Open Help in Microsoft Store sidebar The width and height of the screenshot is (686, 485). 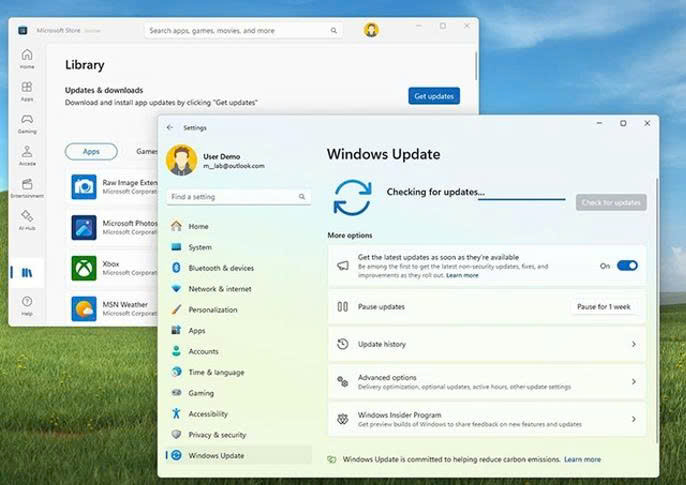click(x=27, y=306)
